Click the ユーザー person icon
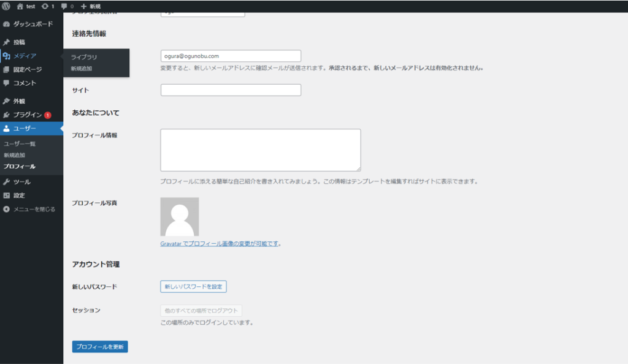The height and width of the screenshot is (364, 628). coord(6,129)
